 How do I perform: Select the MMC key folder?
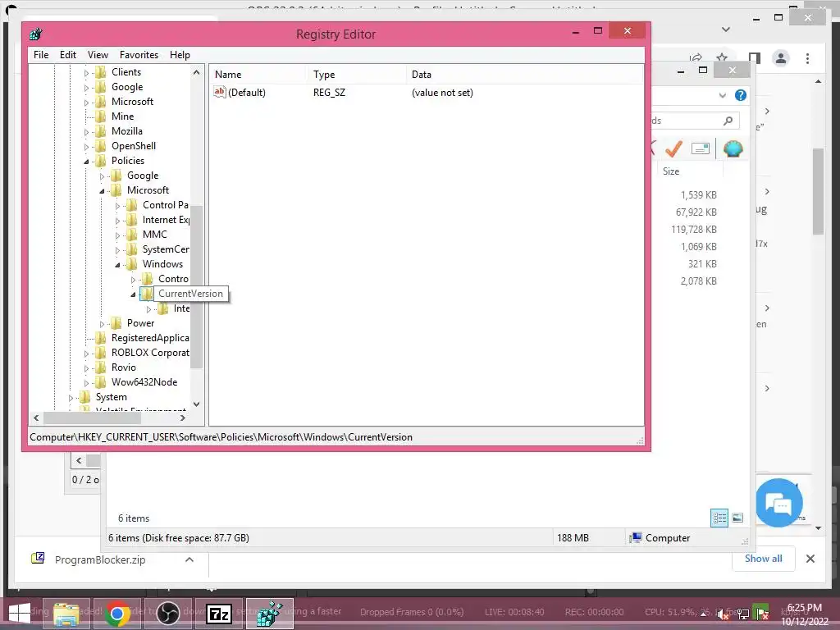(154, 234)
